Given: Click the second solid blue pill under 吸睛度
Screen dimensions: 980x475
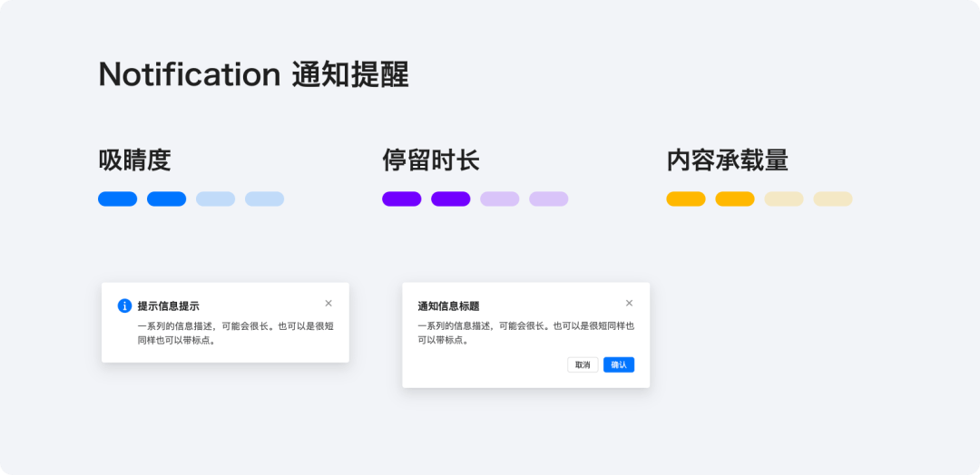Looking at the screenshot, I should click(x=166, y=199).
